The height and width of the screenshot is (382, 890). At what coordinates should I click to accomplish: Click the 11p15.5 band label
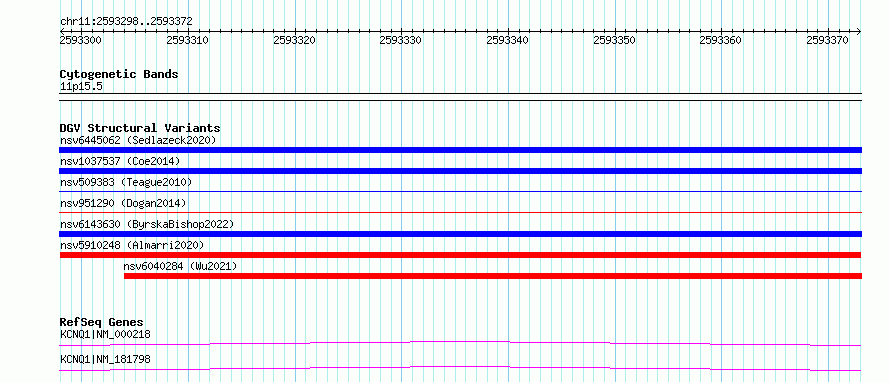point(81,87)
